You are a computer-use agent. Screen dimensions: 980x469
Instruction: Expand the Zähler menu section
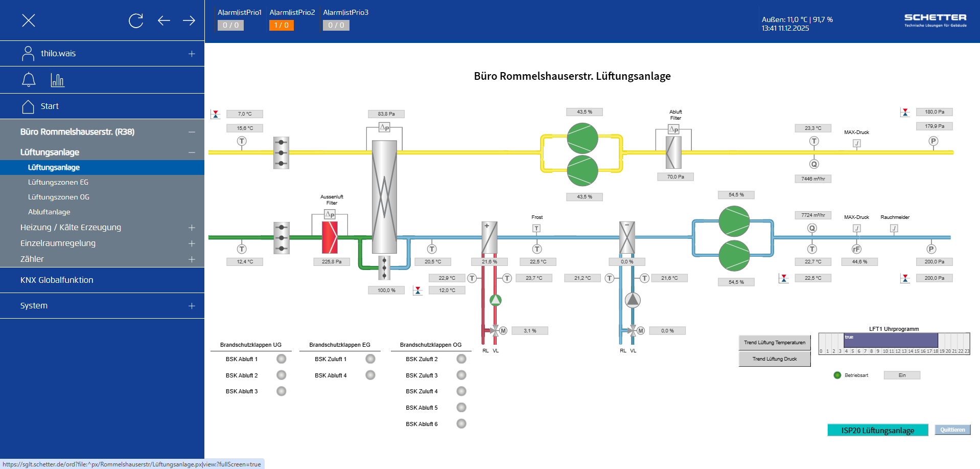click(192, 259)
